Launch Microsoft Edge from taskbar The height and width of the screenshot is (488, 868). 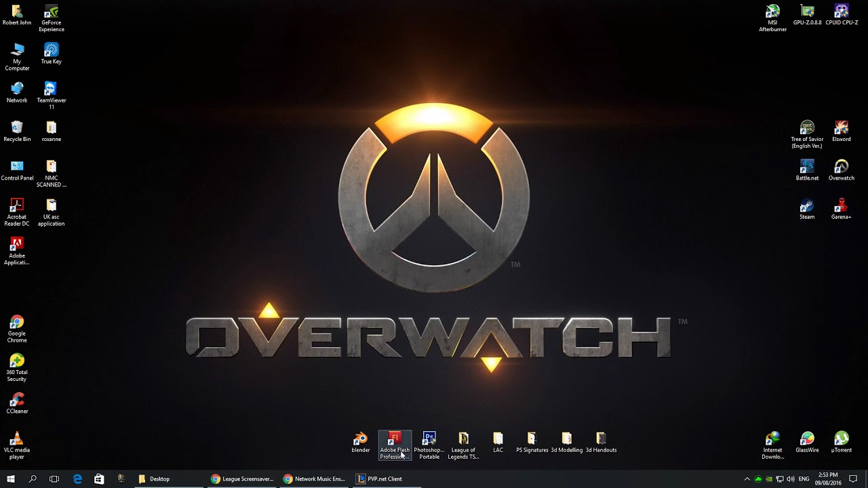[77, 479]
